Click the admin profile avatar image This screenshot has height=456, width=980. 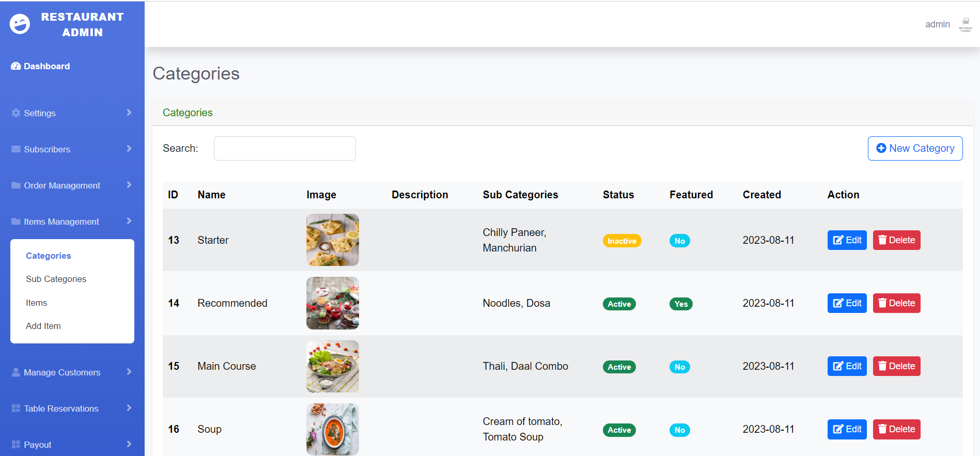point(965,24)
